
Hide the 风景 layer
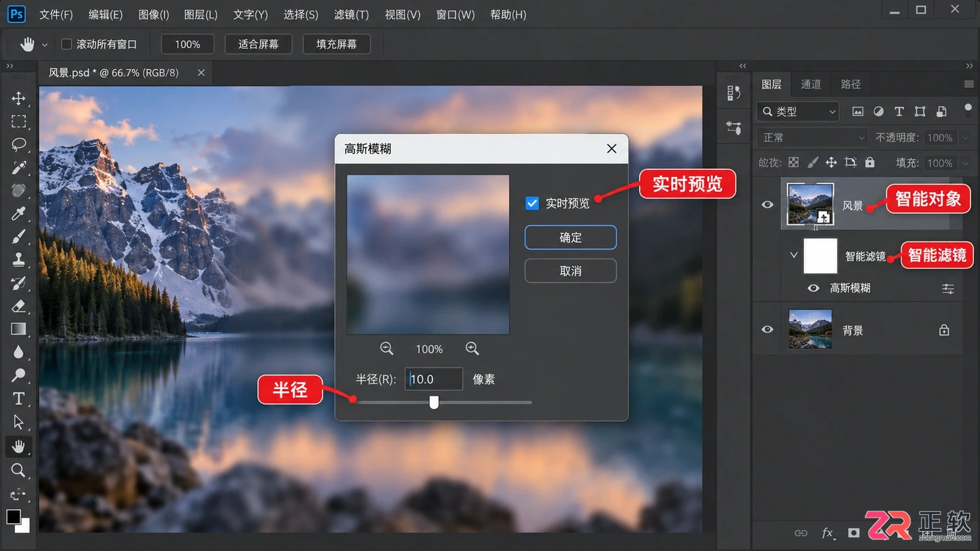(x=768, y=205)
